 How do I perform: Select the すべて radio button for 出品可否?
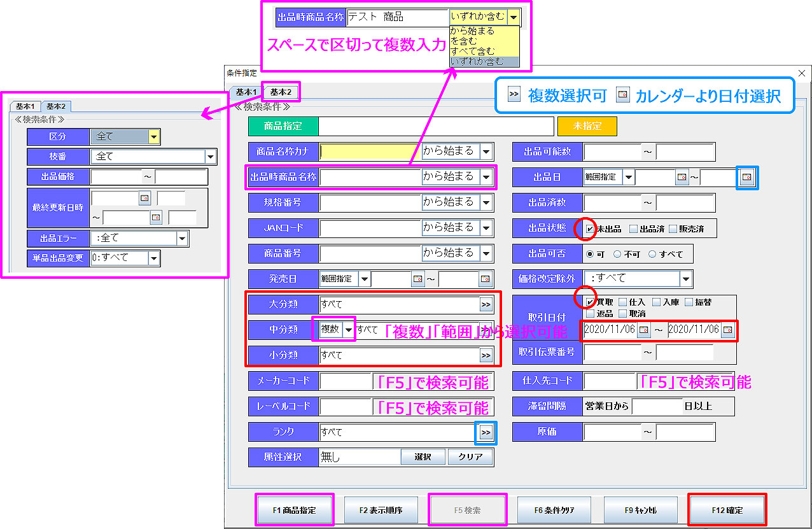tap(652, 254)
